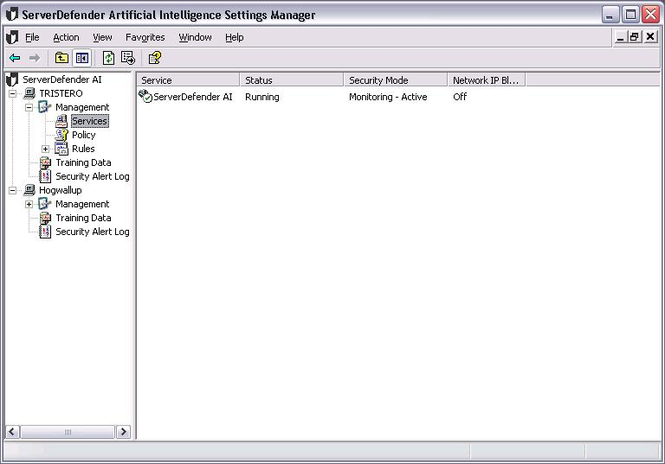Select the Hogwallup server label

pyautogui.click(x=60, y=190)
